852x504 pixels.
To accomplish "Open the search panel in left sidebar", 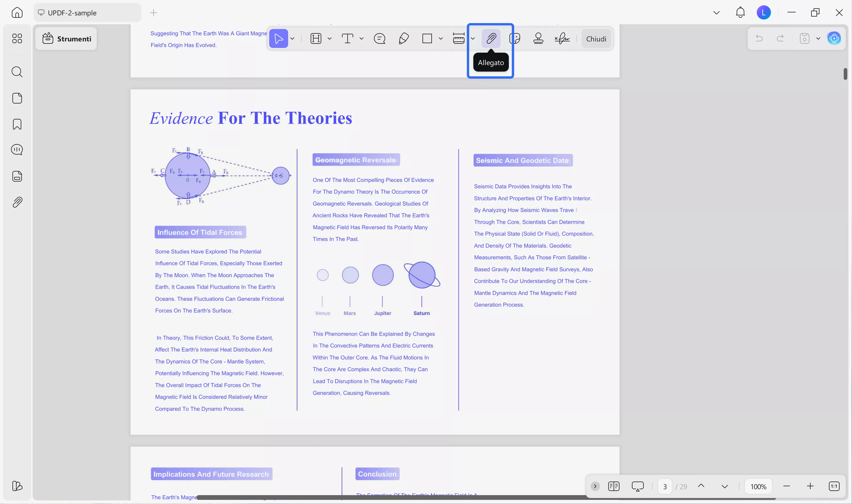I will coord(17,72).
